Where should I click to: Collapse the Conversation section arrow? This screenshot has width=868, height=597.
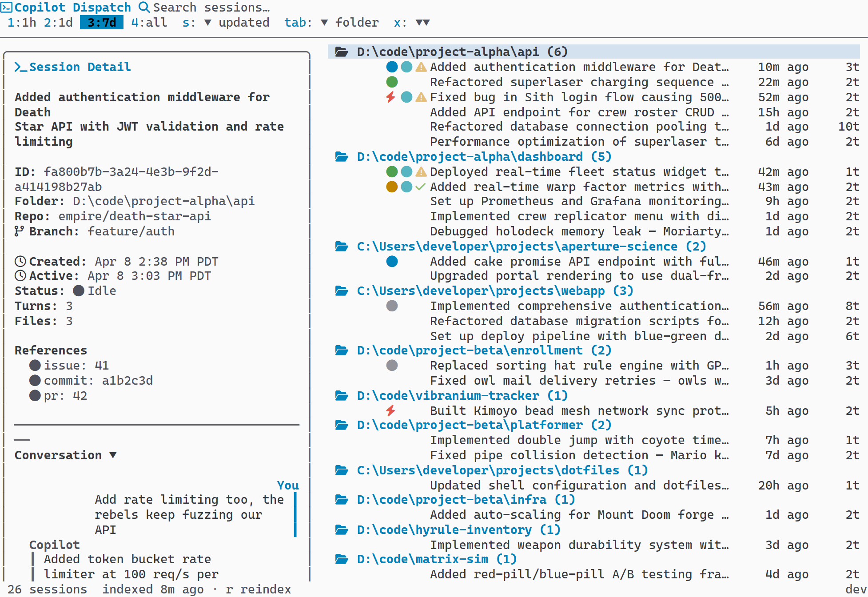pos(113,455)
